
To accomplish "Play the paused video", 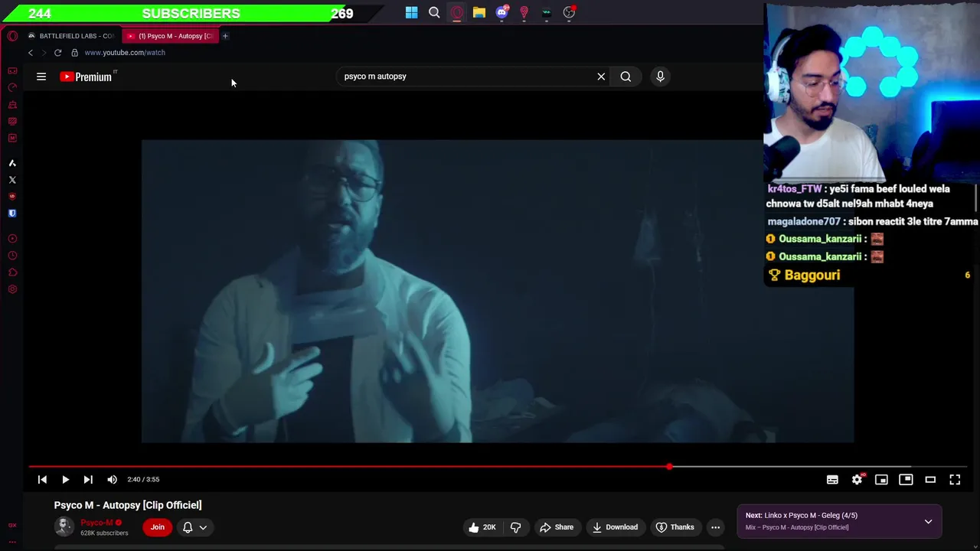I will [65, 479].
